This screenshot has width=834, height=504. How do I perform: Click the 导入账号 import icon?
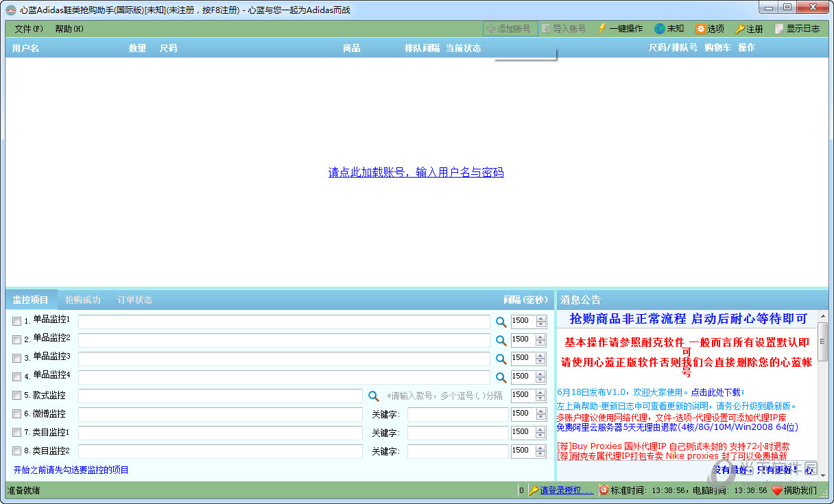(x=546, y=29)
